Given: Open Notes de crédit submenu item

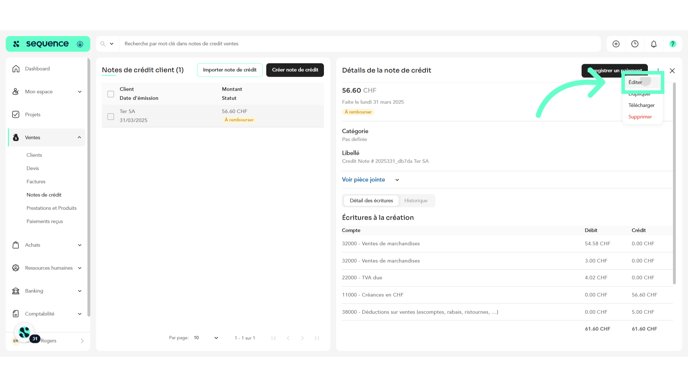Looking at the screenshot, I should tap(44, 195).
